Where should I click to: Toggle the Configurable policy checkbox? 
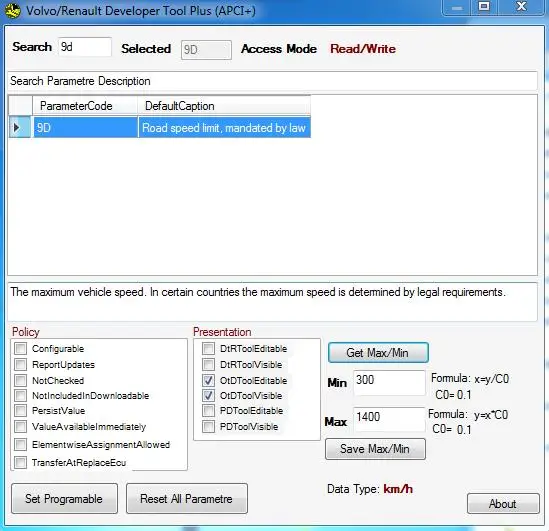[20, 348]
